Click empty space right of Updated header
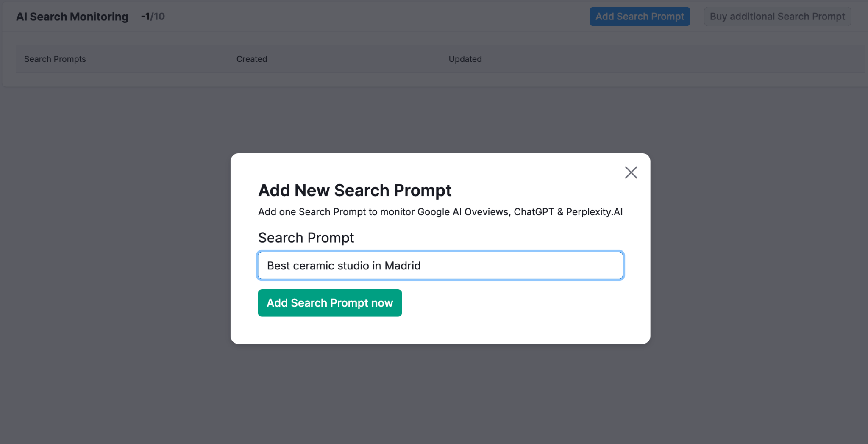The image size is (868, 444). (674, 59)
